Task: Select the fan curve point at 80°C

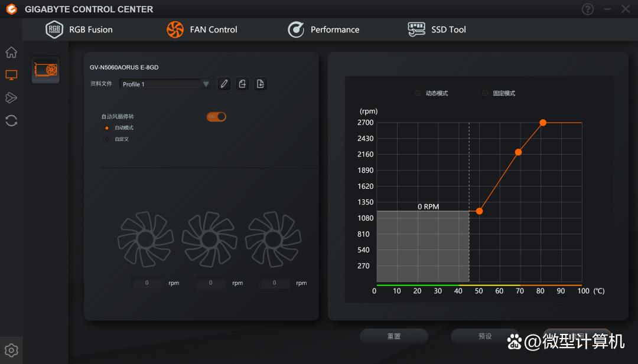Action: pos(543,123)
